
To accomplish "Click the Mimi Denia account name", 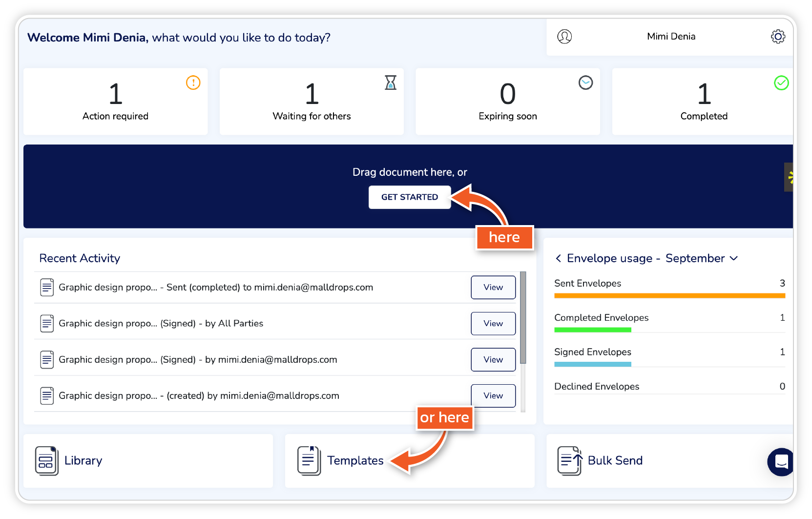I will tap(671, 37).
